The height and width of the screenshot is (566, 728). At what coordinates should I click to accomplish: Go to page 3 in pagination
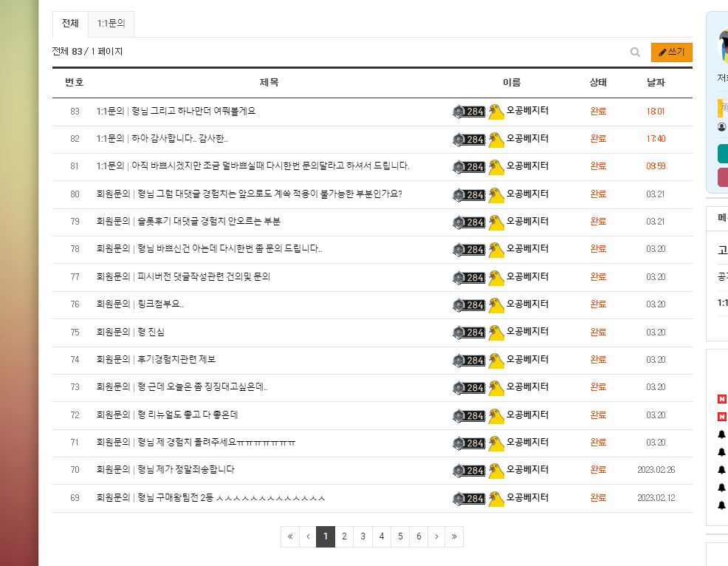[363, 536]
